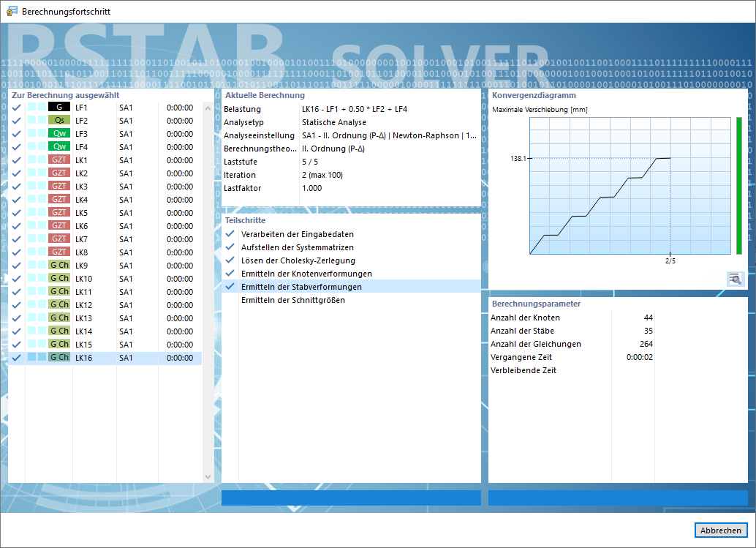The width and height of the screenshot is (756, 548).
Task: Click checkmark next to LK1 row
Action: click(16, 160)
